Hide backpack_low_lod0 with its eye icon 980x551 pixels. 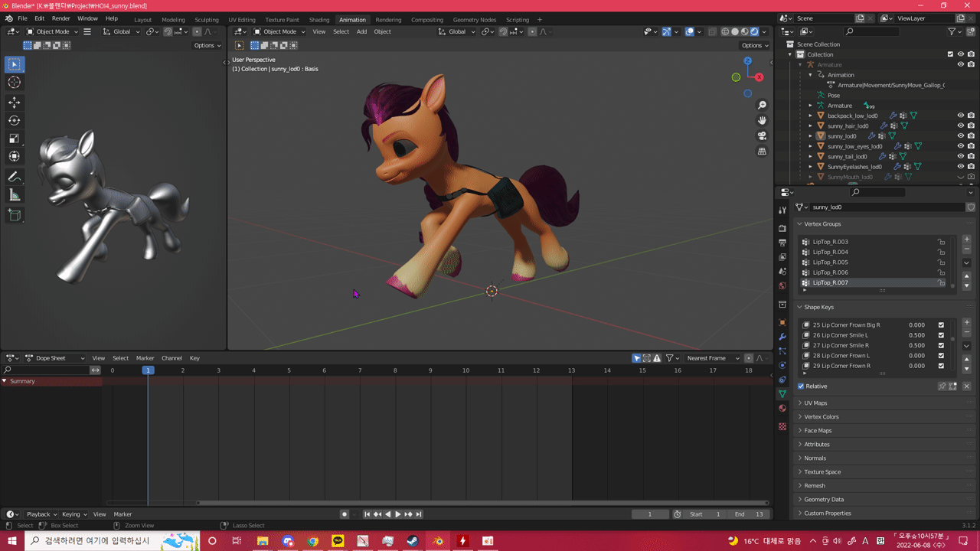[x=960, y=116]
